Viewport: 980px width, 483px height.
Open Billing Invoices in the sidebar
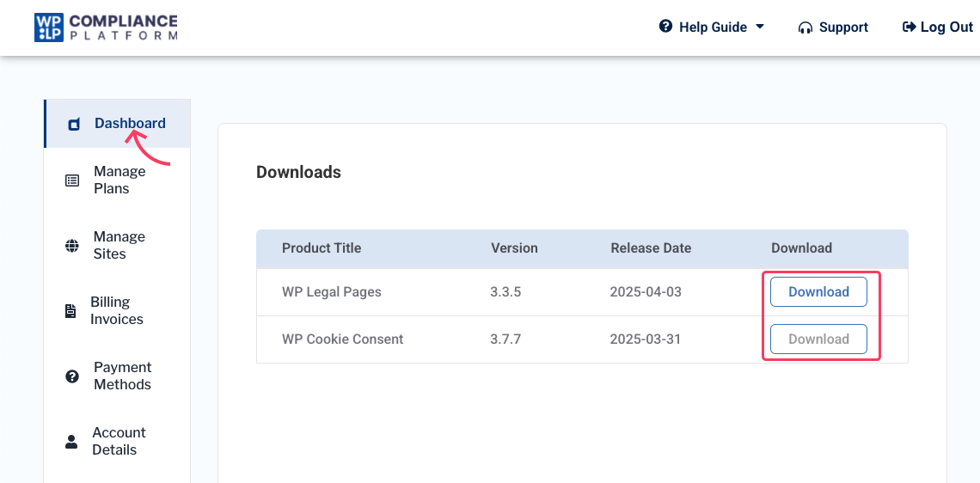click(x=118, y=310)
